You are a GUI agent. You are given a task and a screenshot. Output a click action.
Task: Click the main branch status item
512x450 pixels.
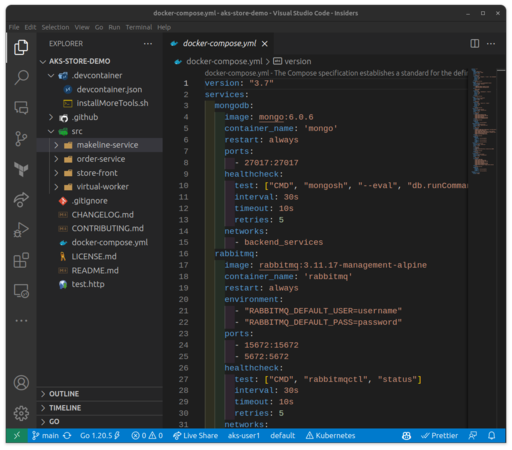45,436
